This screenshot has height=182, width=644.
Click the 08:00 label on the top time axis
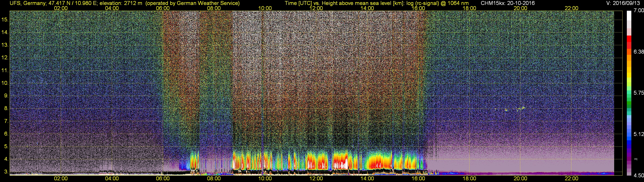[x=214, y=8]
